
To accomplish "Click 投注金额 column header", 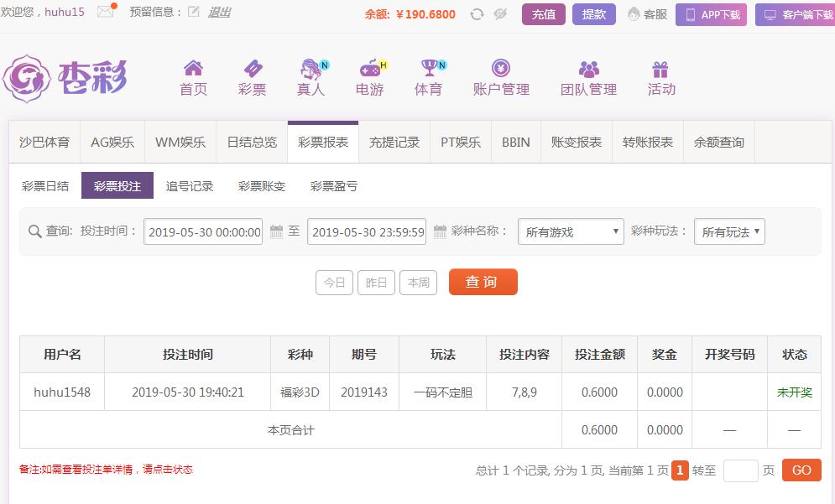I will [600, 354].
